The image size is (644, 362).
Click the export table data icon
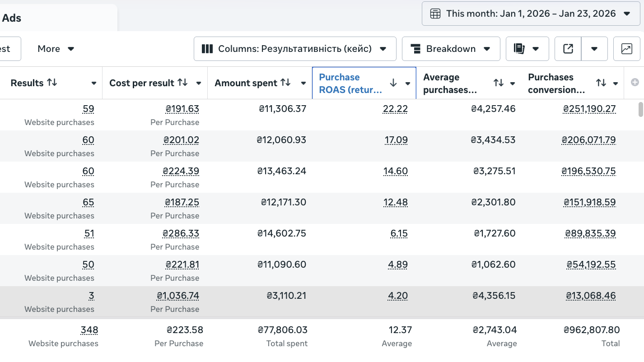[x=568, y=49]
